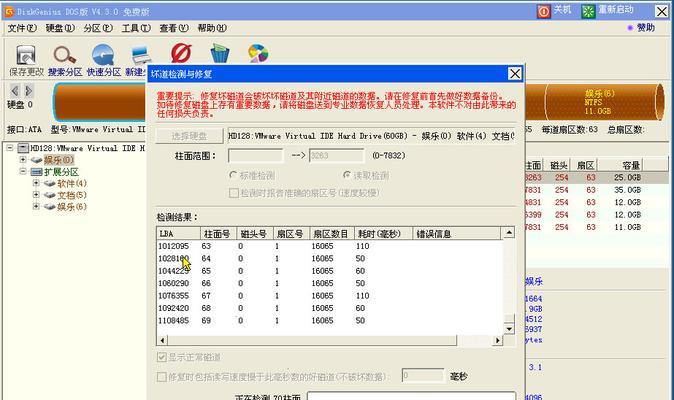Click drive icon beside 娱乐(6)
674x400 pixels.
coord(50,207)
